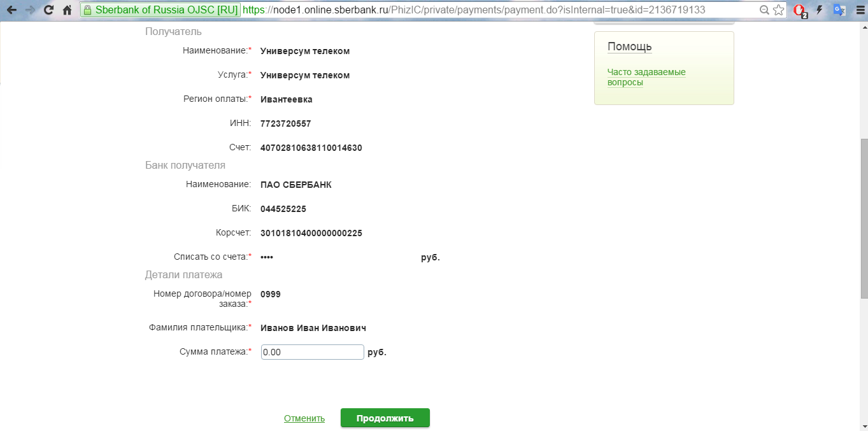Image resolution: width=868 pixels, height=431 pixels.
Task: Click the scrollbar up arrow
Action: [x=864, y=25]
